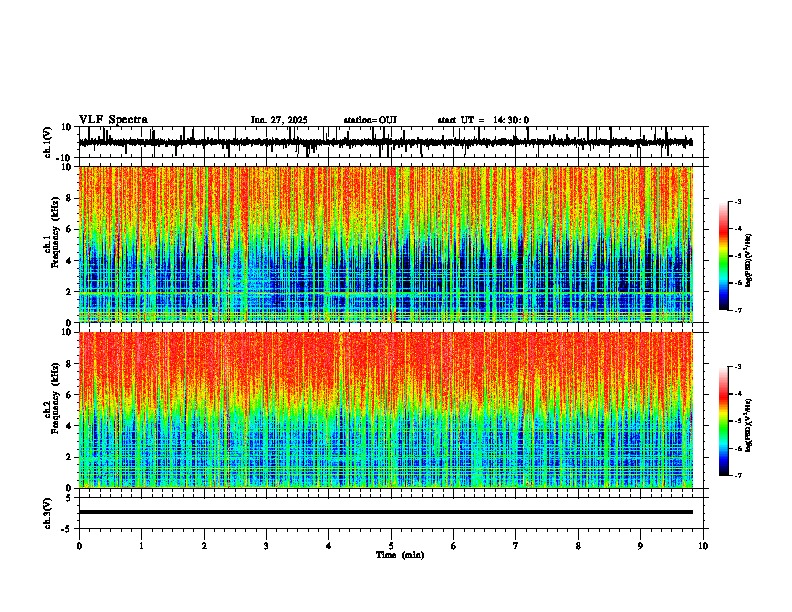Screen dimensions: 792x612
Task: Click the ch.1 spectrogram color scale bar
Action: (x=724, y=256)
